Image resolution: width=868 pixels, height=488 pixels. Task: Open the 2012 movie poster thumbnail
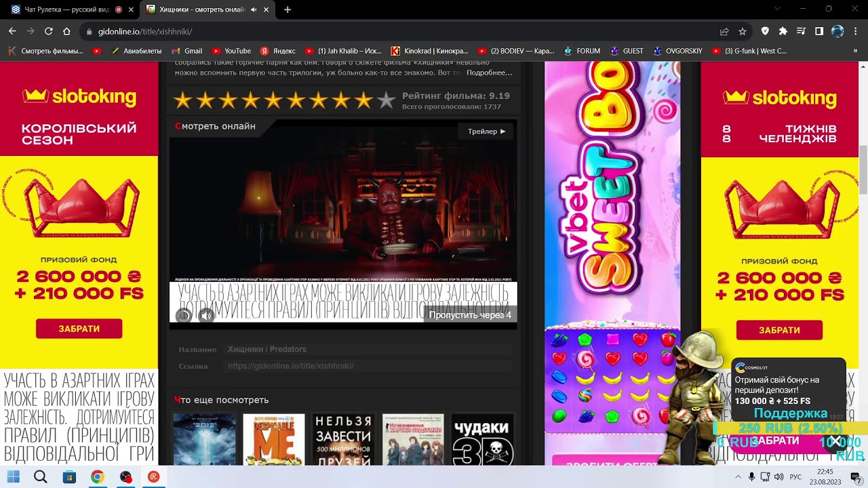[x=204, y=439]
